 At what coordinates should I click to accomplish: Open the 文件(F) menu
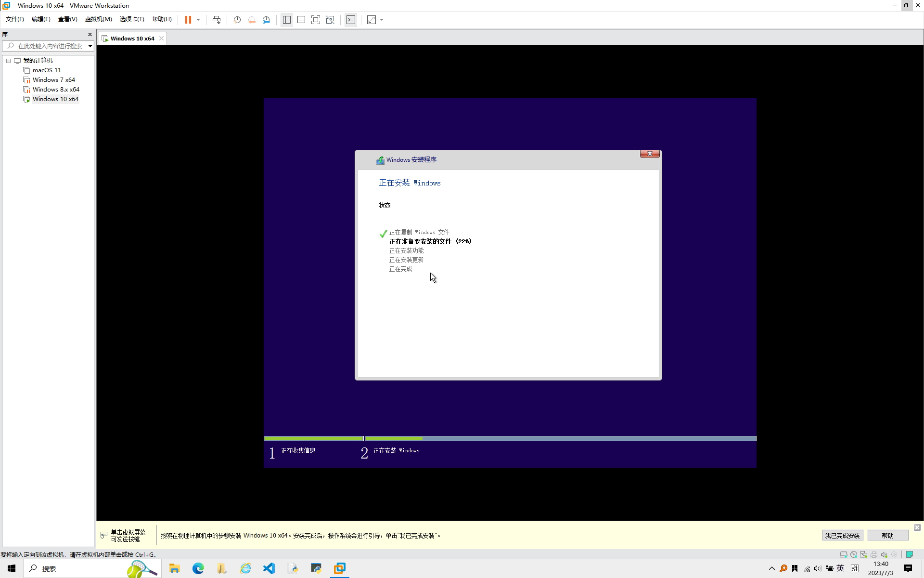pyautogui.click(x=15, y=19)
